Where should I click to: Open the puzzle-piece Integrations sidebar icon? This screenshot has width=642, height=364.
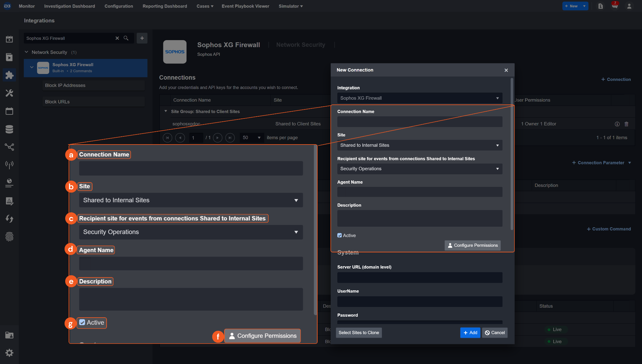coord(9,75)
